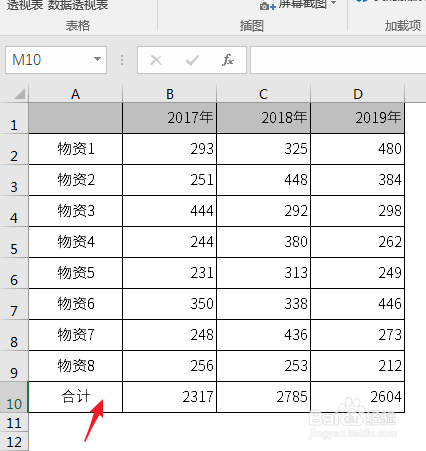Screen dimensions: 426x451
Task: Open the Name Box dropdown arrow
Action: (x=97, y=60)
